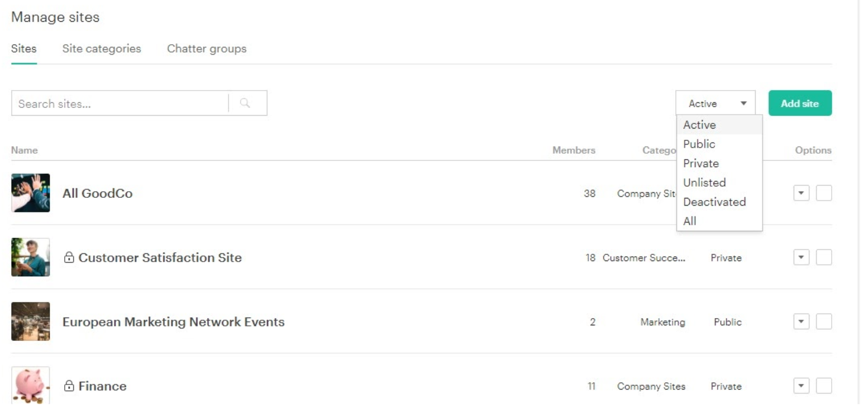Open the Customer Satisfaction Site link
This screenshot has width=868, height=417.
(x=160, y=258)
